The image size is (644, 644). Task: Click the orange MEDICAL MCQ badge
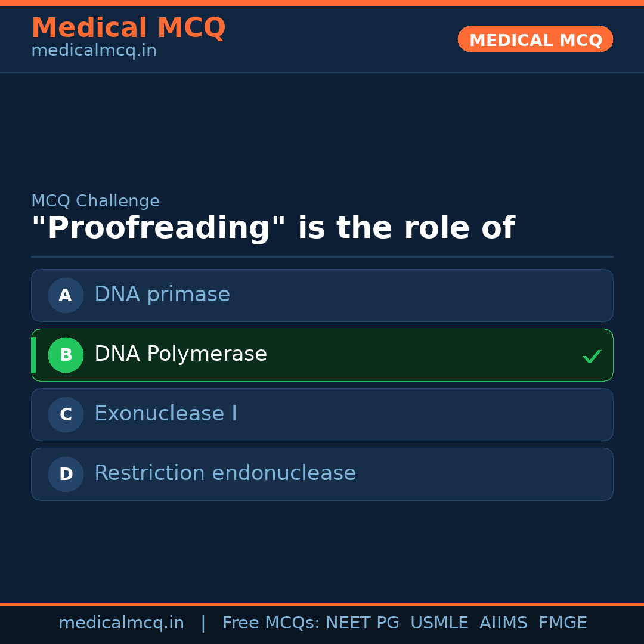[535, 39]
